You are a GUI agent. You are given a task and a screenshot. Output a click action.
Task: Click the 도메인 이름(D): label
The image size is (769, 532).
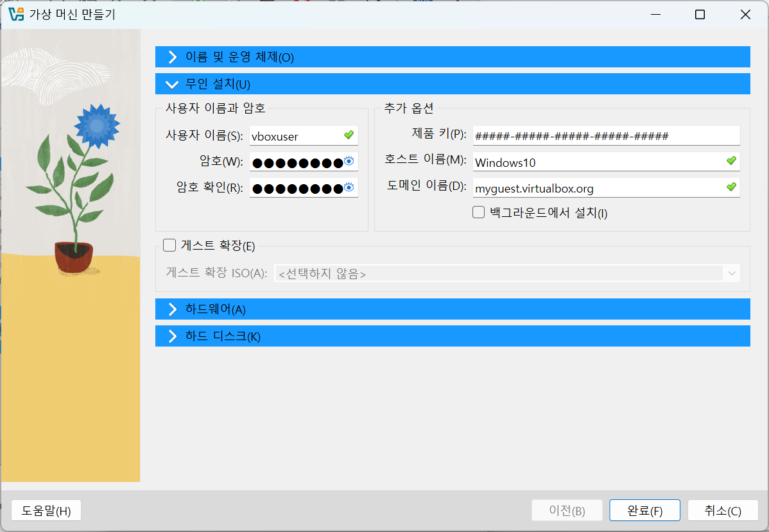[427, 185]
